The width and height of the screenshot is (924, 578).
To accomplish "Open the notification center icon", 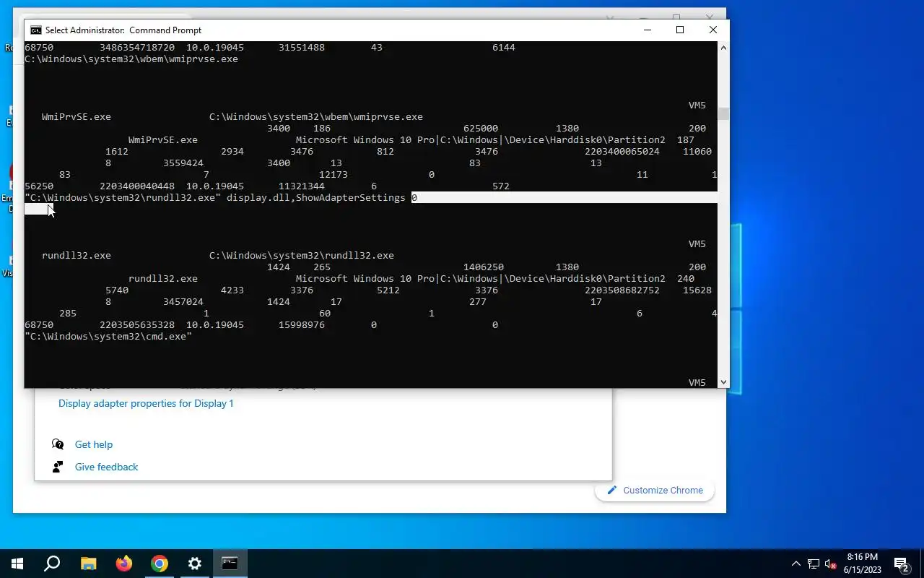I will [902, 564].
